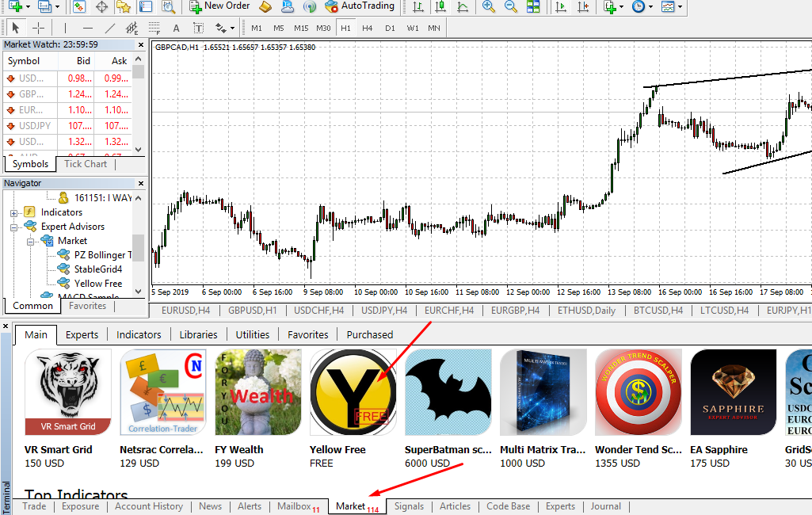
Task: Tile chart windows icon
Action: tap(533, 6)
